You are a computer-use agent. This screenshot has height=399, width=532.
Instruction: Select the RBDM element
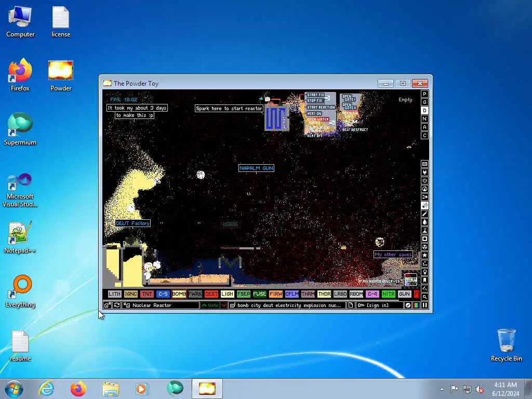point(356,294)
